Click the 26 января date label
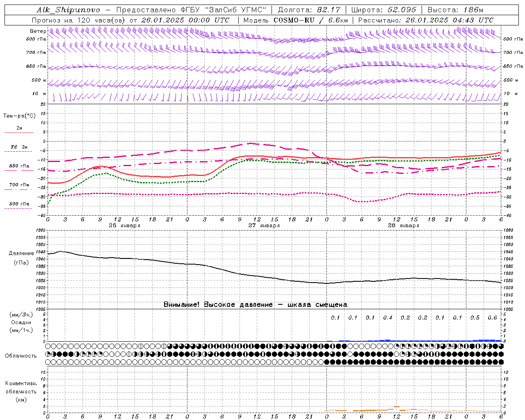This screenshot has height=420, width=525. click(x=124, y=226)
